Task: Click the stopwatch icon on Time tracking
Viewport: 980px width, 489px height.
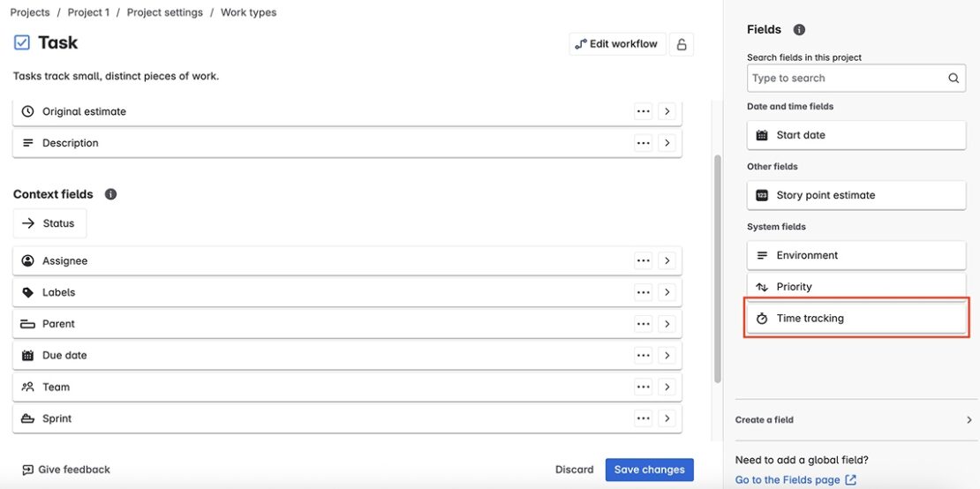Action: pyautogui.click(x=762, y=319)
